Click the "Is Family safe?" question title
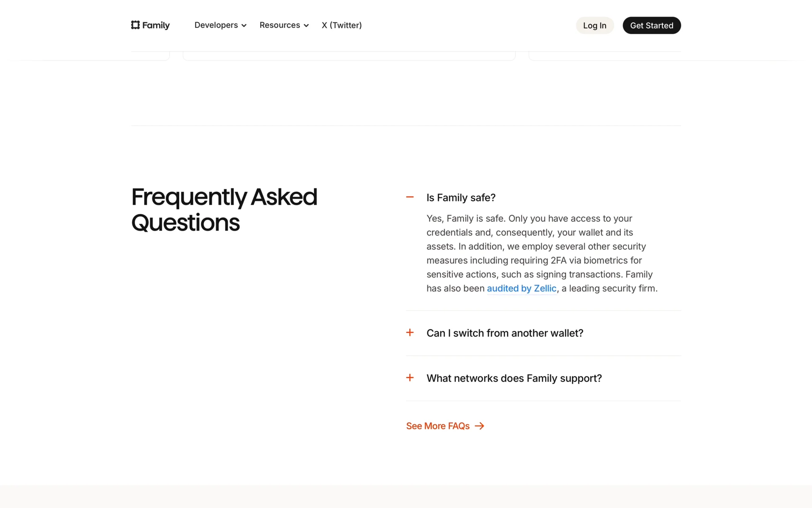The height and width of the screenshot is (508, 812). pyautogui.click(x=461, y=198)
